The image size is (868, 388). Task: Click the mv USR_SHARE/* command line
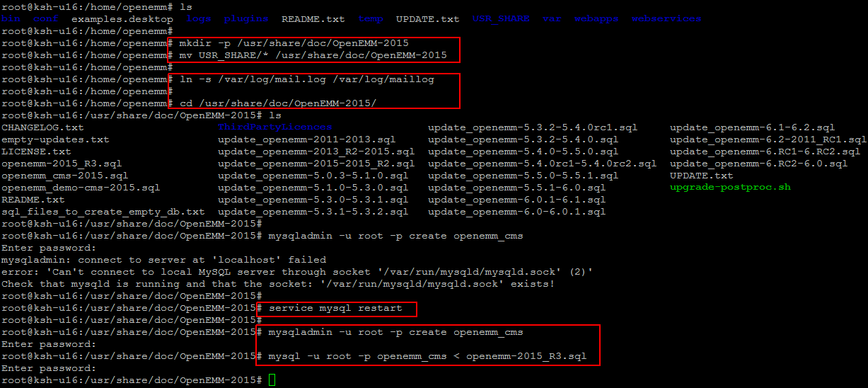(x=313, y=55)
